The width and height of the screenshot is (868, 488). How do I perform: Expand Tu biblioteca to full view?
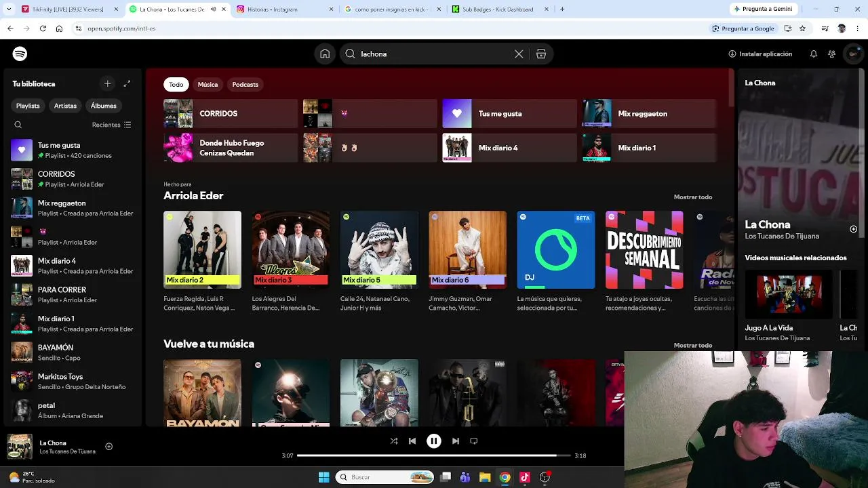(127, 83)
